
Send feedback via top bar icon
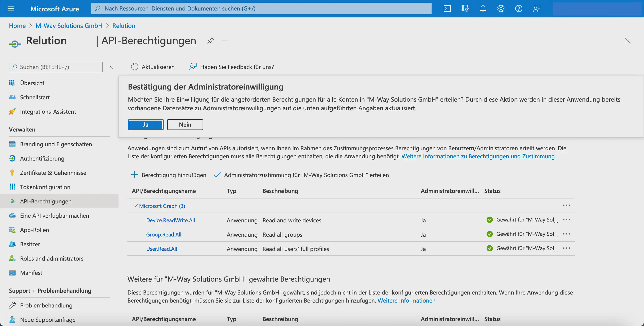(536, 8)
